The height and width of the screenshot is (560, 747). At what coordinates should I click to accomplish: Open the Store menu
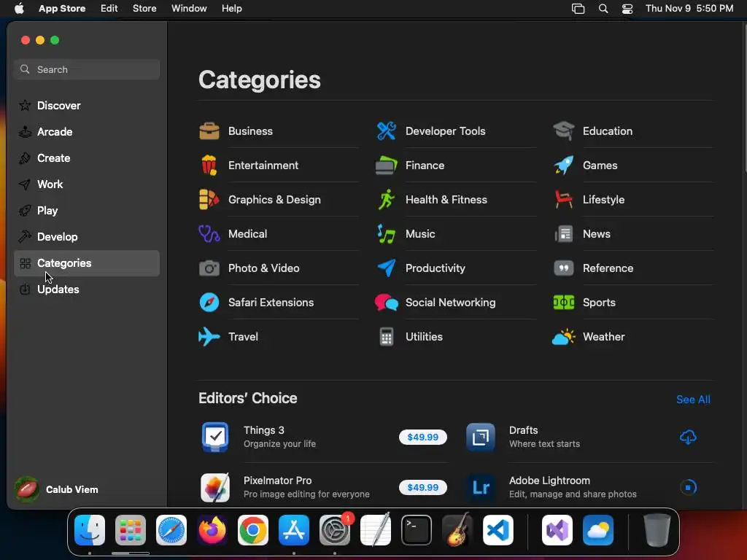point(144,9)
